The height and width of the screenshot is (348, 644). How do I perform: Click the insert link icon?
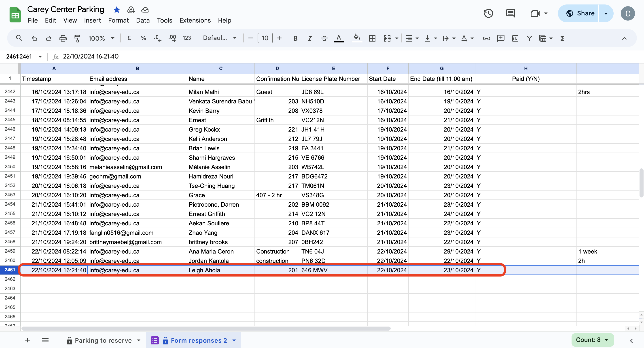click(x=486, y=38)
